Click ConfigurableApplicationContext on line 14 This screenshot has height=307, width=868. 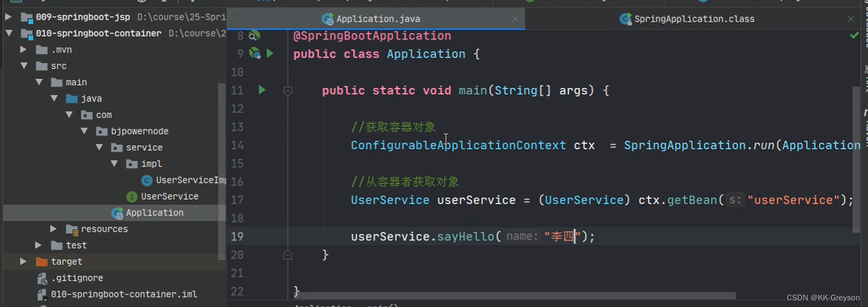click(458, 146)
